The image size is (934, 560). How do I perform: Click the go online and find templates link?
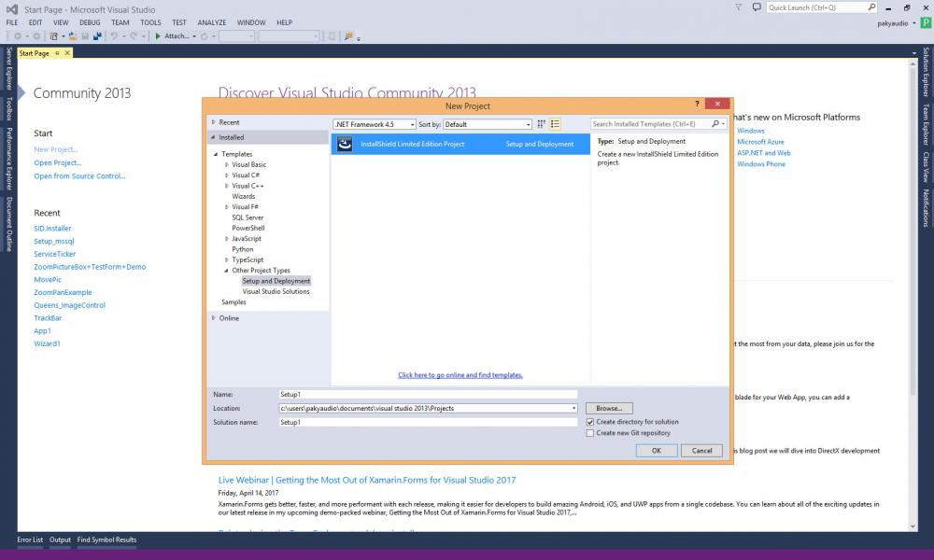pos(460,375)
